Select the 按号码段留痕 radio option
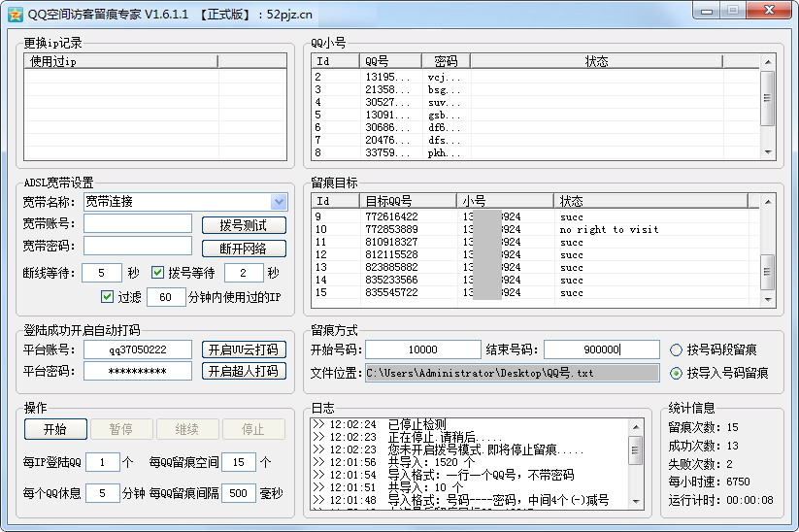Screen dimensions: 799x532 (677, 349)
